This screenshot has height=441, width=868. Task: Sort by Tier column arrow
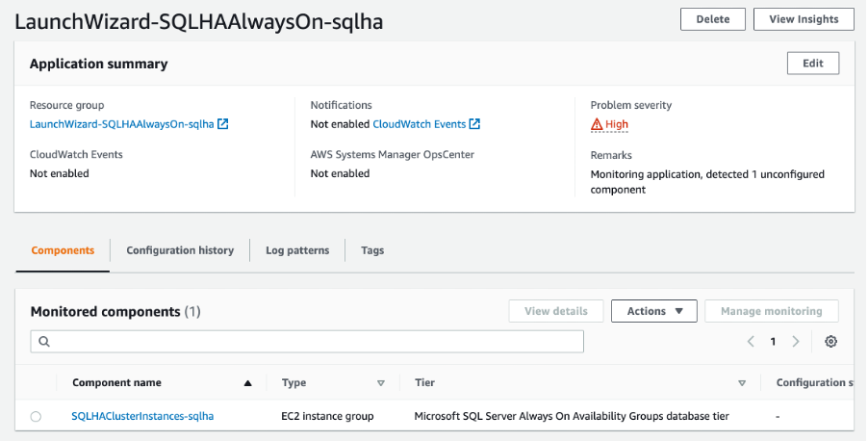point(742,383)
